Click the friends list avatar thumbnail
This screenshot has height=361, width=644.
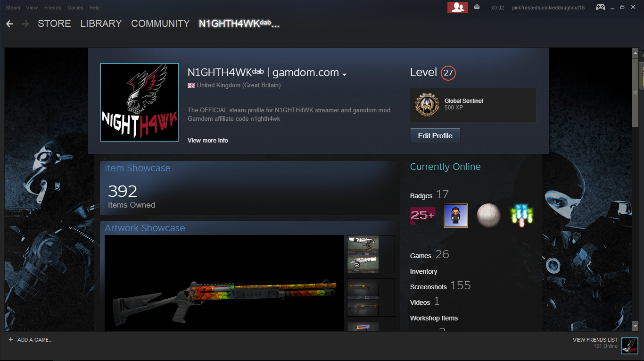pos(629,345)
